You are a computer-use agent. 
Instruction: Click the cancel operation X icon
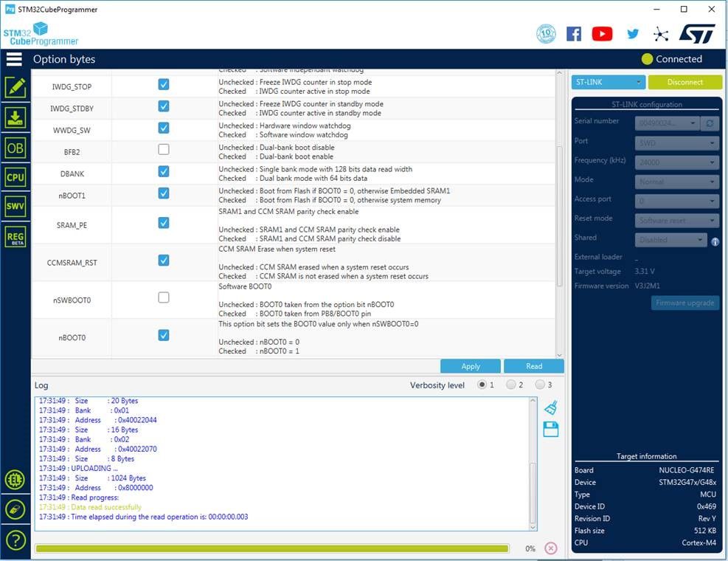coord(551,548)
